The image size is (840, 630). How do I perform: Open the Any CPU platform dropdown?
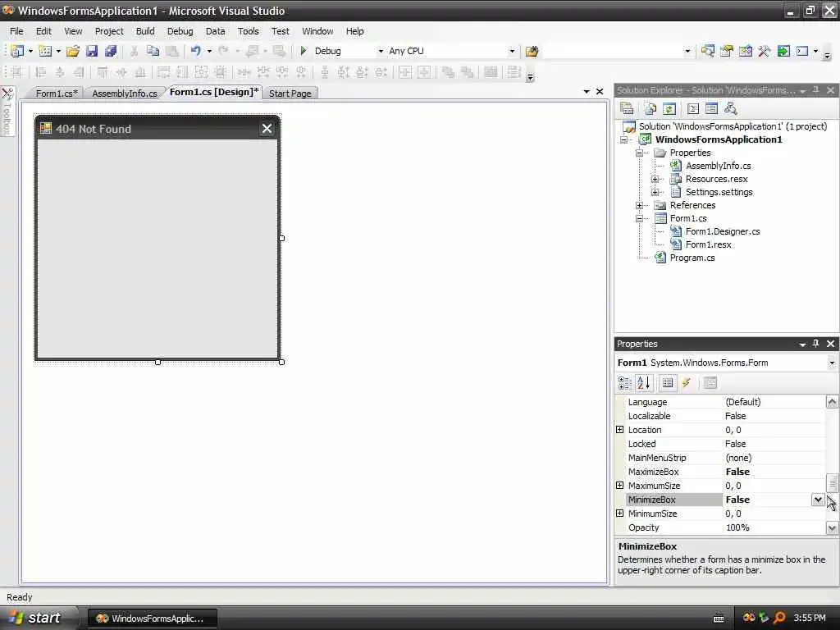click(x=512, y=51)
